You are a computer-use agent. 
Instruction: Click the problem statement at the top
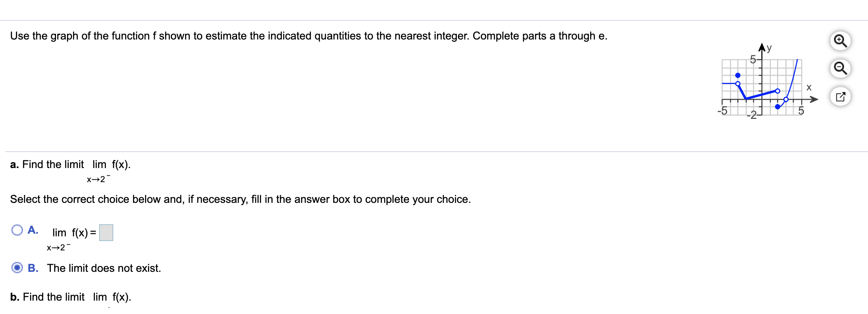[x=308, y=36]
